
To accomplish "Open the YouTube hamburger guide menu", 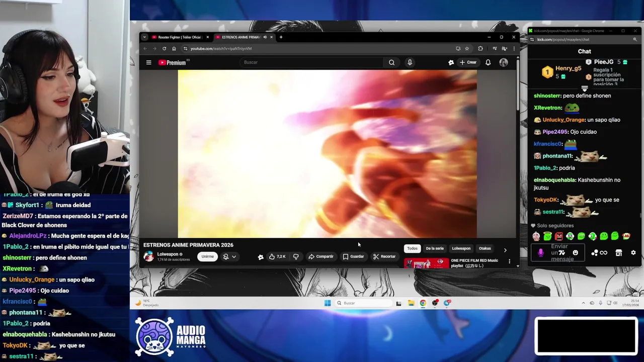I will click(x=148, y=62).
